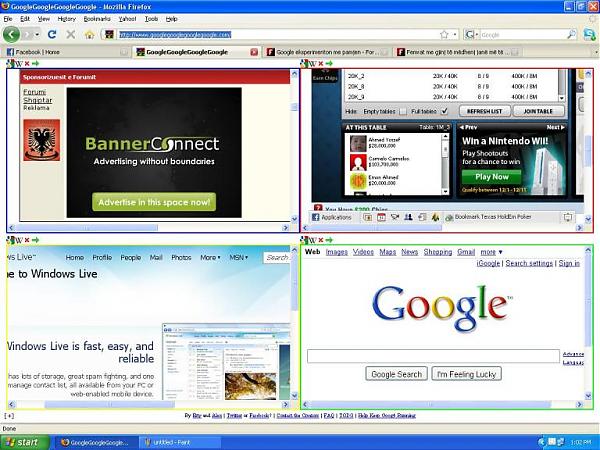600x450 pixels.
Task: Switch to the 'Google eksperimenton me panjen' tab
Action: click(327, 52)
